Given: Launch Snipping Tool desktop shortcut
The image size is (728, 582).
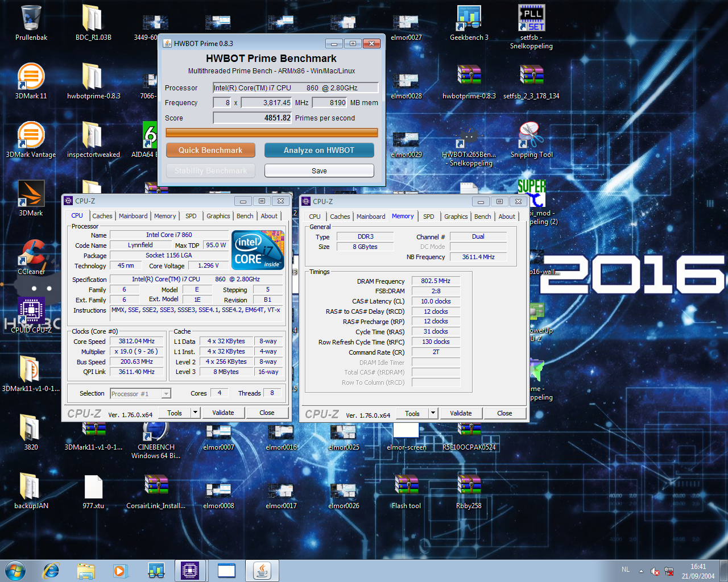Looking at the screenshot, I should (531, 140).
